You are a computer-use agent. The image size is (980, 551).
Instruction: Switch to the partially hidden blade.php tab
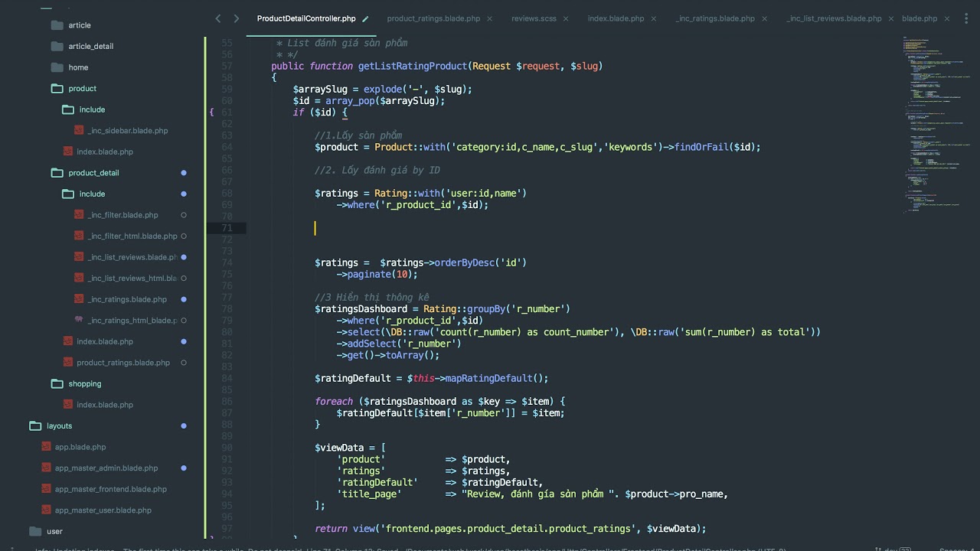920,18
